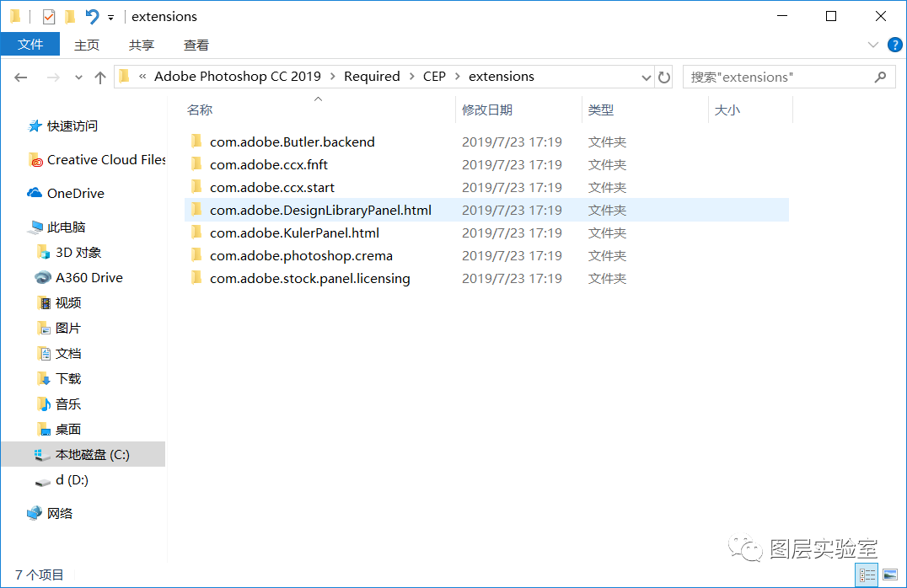Click extensions in the address breadcrumb
Image resolution: width=907 pixels, height=588 pixels.
tap(501, 77)
